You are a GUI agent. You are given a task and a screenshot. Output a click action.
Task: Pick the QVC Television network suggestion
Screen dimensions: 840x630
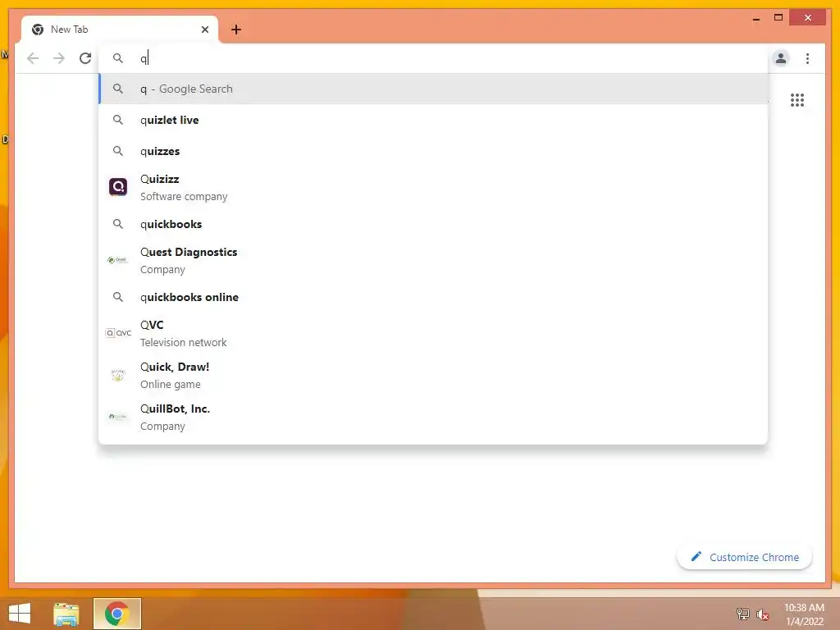pos(433,333)
